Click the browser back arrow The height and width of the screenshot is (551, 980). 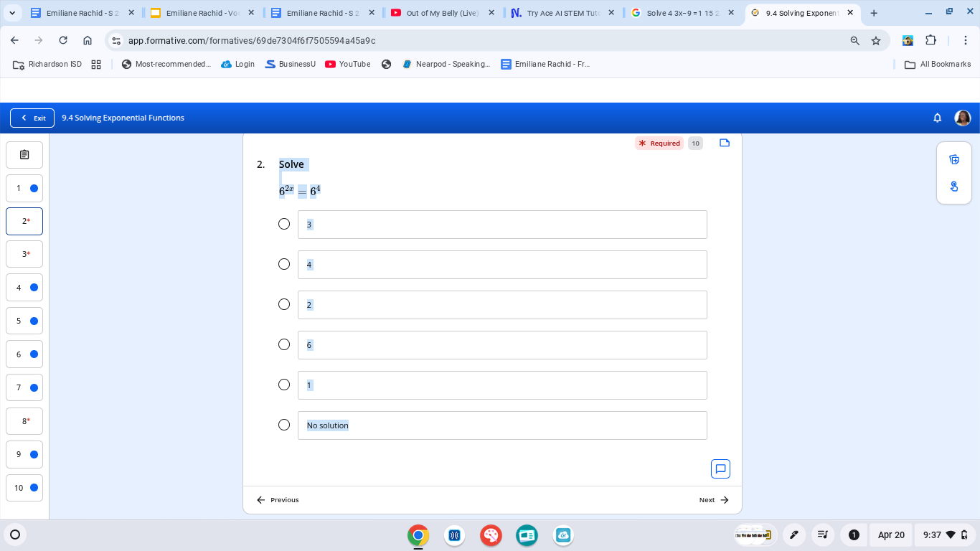pos(14,40)
